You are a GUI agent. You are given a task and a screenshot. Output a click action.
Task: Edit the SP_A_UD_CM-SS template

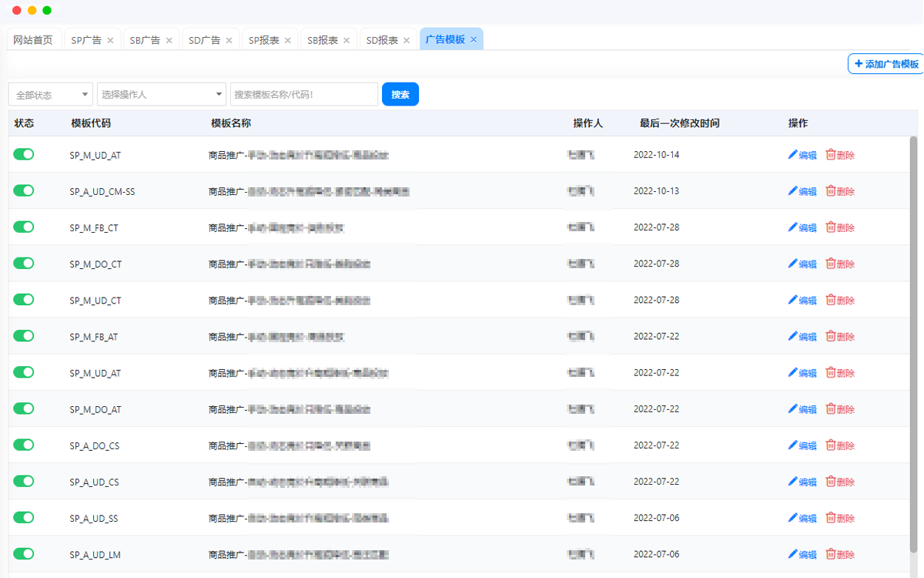pos(802,191)
